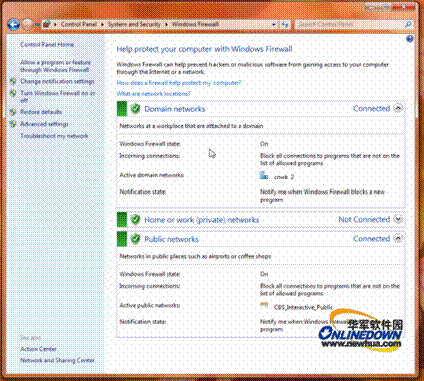The width and height of the screenshot is (424, 381).
Task: Click green shield icon beside Domain networks
Action: [x=135, y=109]
